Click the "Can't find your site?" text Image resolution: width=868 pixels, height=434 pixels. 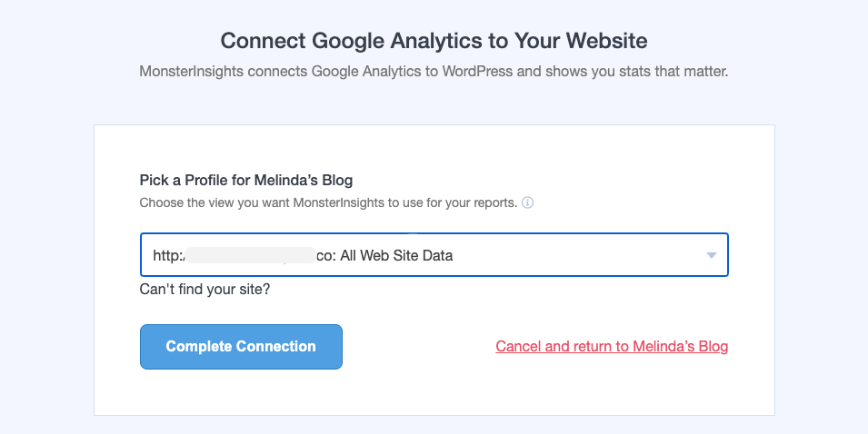coord(205,291)
